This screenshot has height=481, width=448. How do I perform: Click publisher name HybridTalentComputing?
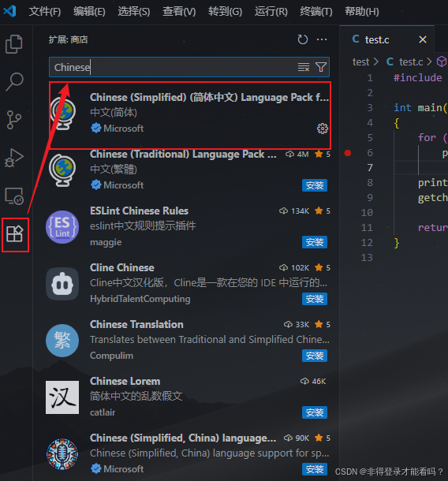(x=140, y=299)
